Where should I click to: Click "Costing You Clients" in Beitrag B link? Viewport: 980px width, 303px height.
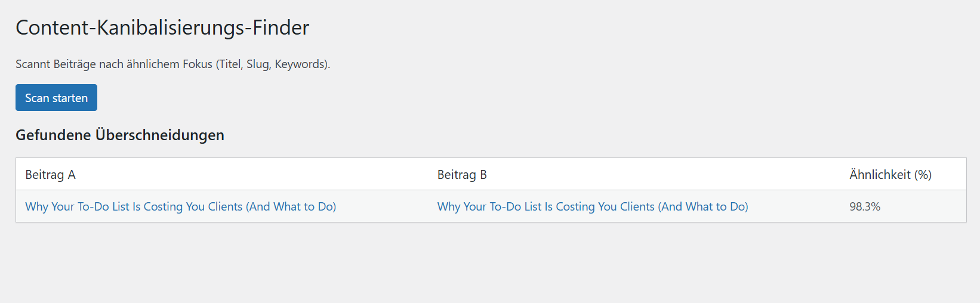605,206
